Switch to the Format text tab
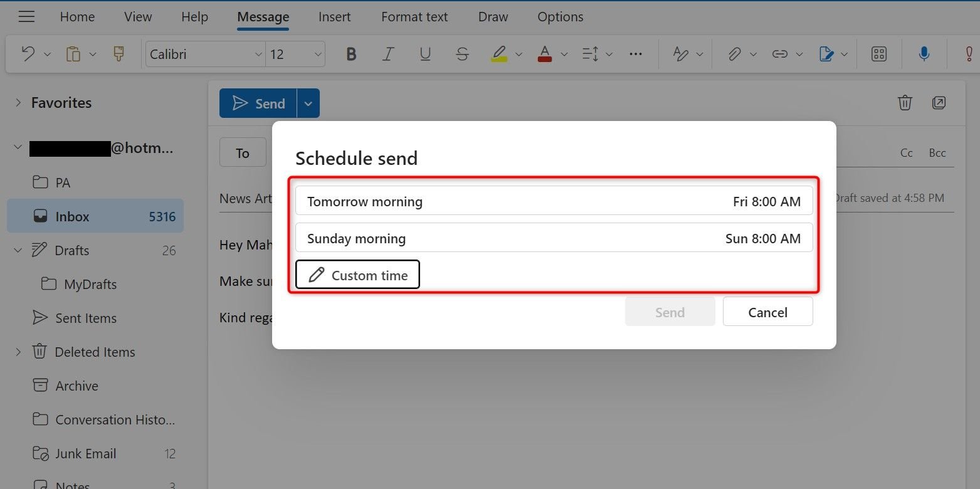The image size is (980, 489). [x=414, y=17]
